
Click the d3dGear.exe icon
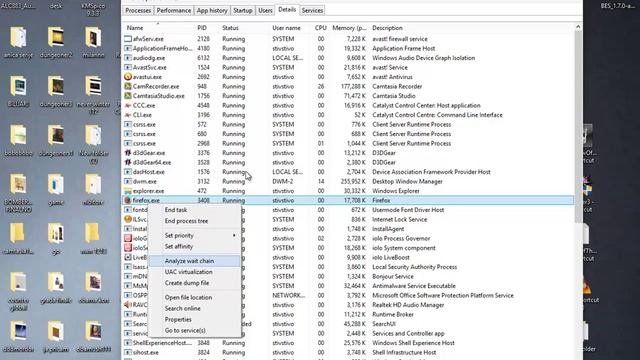click(x=128, y=153)
